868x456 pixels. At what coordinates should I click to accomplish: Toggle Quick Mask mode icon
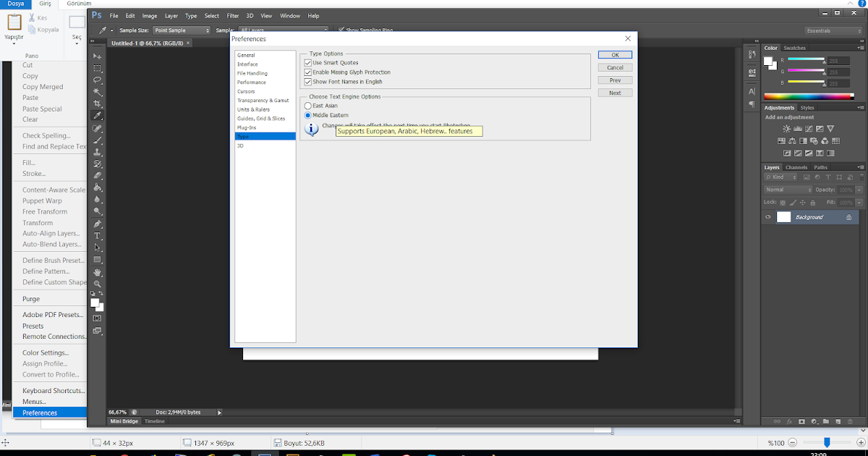click(x=97, y=318)
